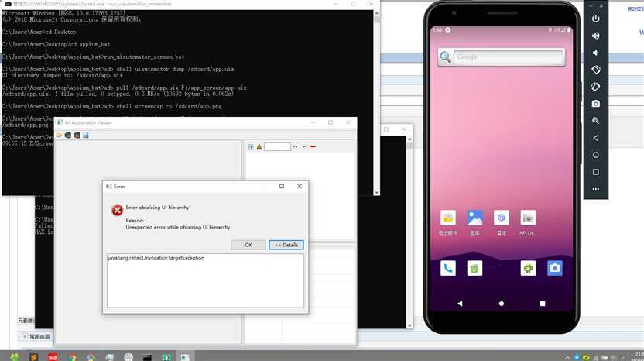Click emulator sidebar overview square
The width and height of the screenshot is (644, 361).
pyautogui.click(x=595, y=172)
